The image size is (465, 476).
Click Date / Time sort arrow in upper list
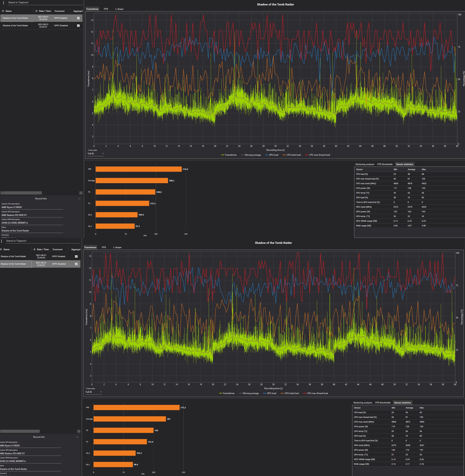[x=36, y=11]
